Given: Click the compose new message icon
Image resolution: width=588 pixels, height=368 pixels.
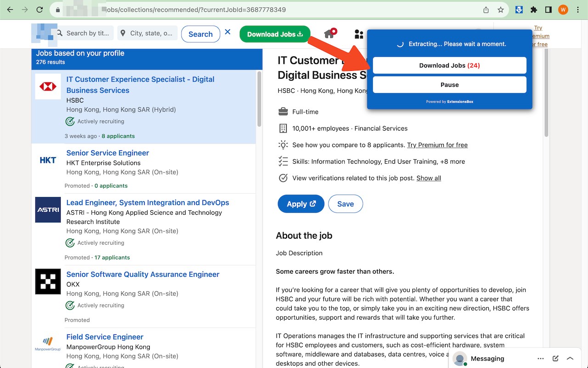Looking at the screenshot, I should 555,358.
